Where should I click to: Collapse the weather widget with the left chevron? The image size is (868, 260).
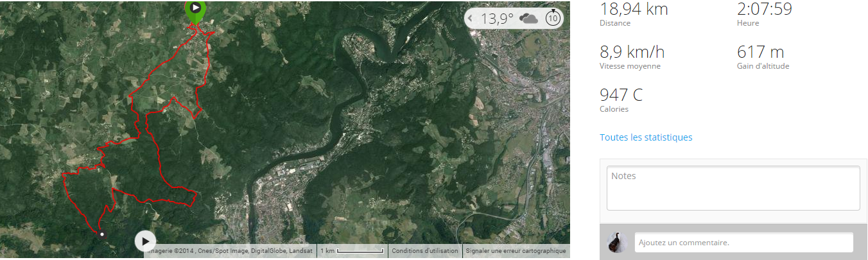click(x=471, y=19)
